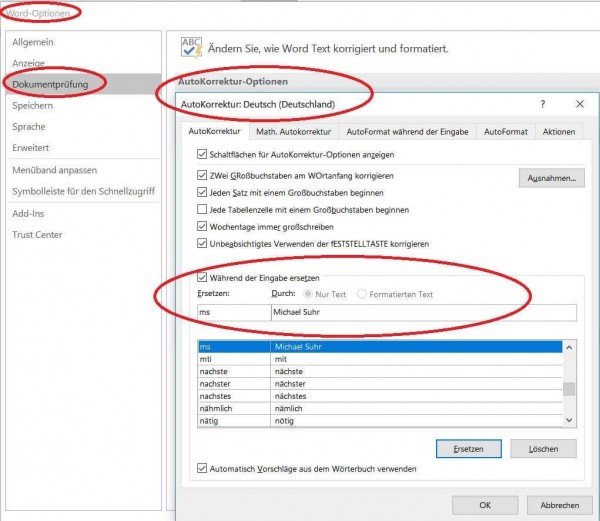Click list scrollbar down arrow
Viewport: 600px width, 521px height.
pyautogui.click(x=569, y=420)
